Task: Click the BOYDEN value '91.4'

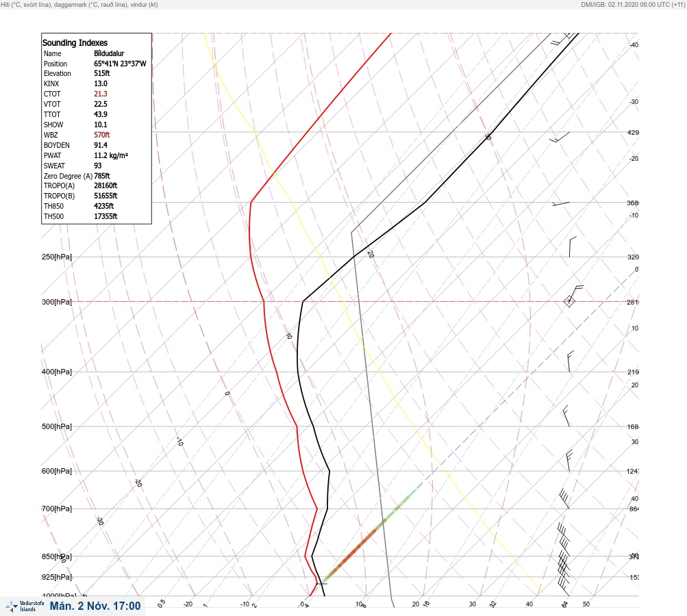Action: tap(101, 145)
